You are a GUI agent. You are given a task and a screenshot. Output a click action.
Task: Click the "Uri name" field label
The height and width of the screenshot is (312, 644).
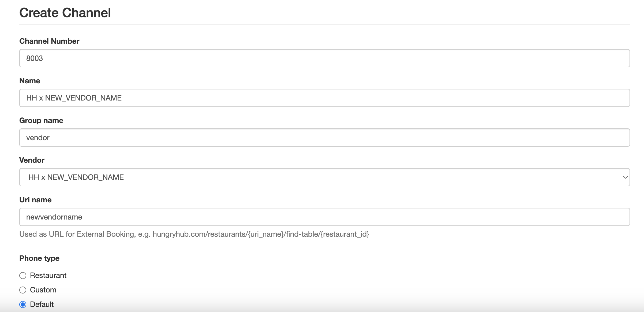[35, 200]
